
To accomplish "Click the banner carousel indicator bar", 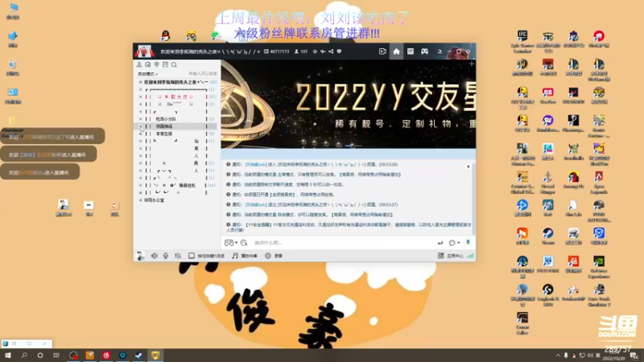I will (353, 146).
